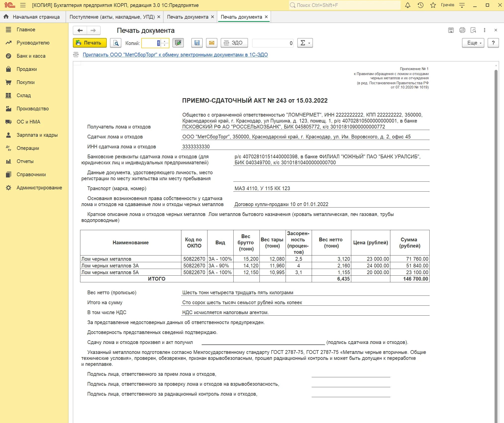Image resolution: width=504 pixels, height=423 pixels.
Task: Save the document with the blue floppy icon
Action: point(197,43)
